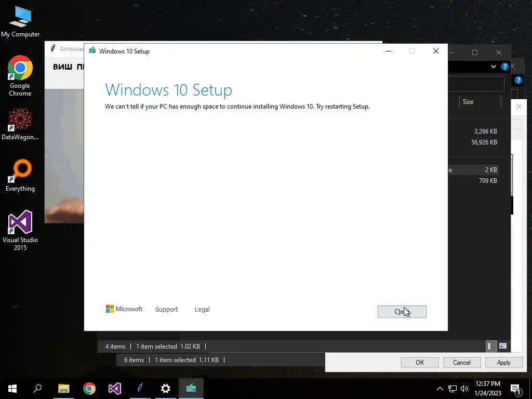Viewport: 532px width, 399px height.
Task: Open the Windows Start menu
Action: pos(12,389)
